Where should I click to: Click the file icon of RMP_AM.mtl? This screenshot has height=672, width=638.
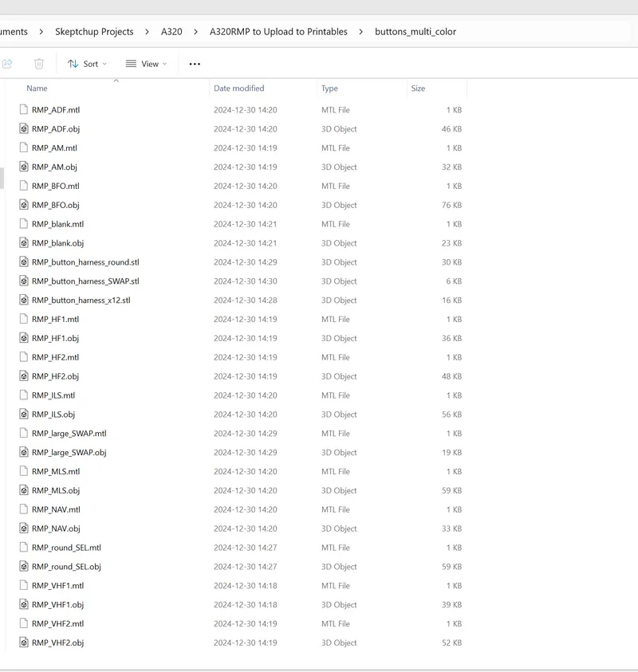24,147
